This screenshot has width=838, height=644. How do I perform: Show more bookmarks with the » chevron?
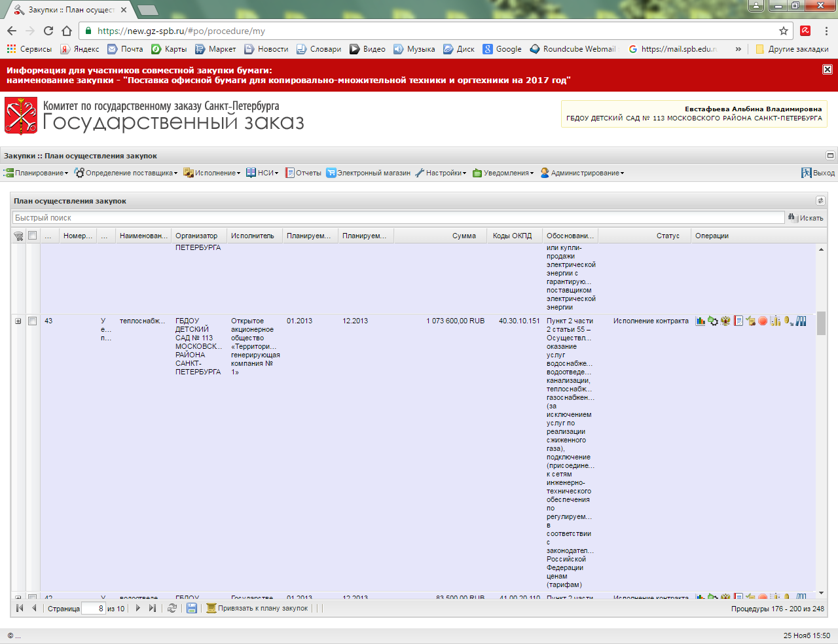pyautogui.click(x=738, y=49)
